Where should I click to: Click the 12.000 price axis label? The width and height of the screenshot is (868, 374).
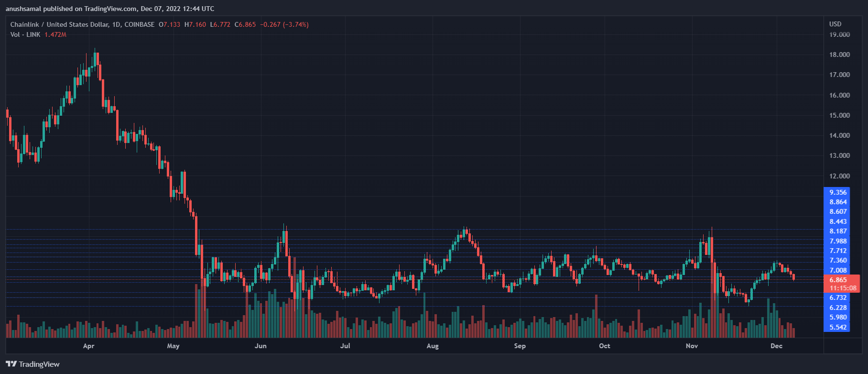839,176
